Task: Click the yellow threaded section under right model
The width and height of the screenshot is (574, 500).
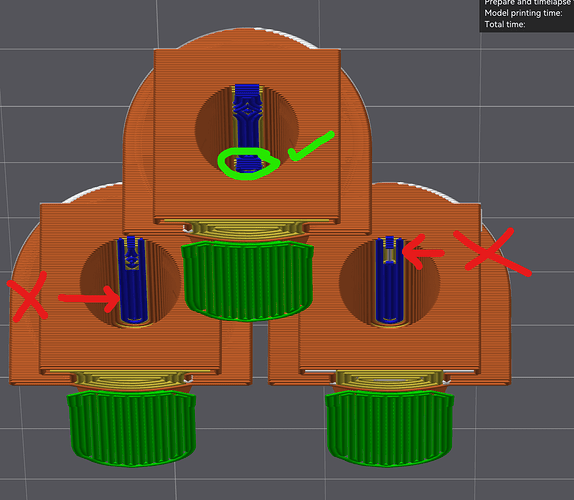Action: coord(390,380)
